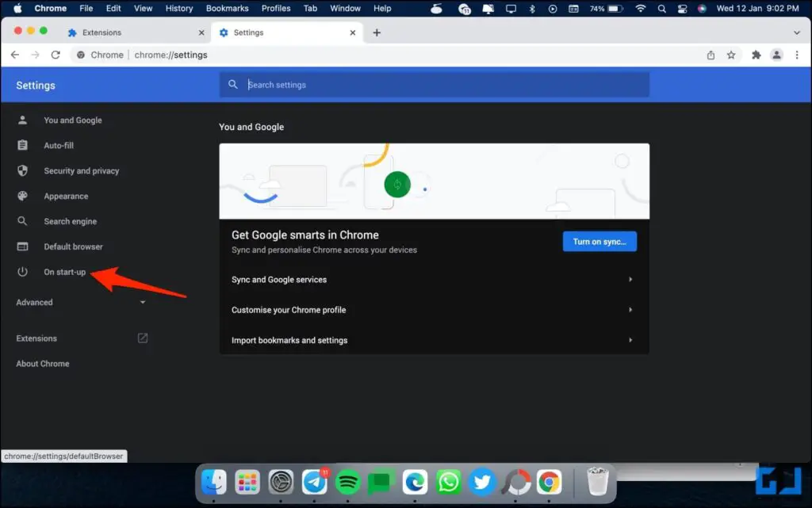Click the Search settings field

pos(434,85)
